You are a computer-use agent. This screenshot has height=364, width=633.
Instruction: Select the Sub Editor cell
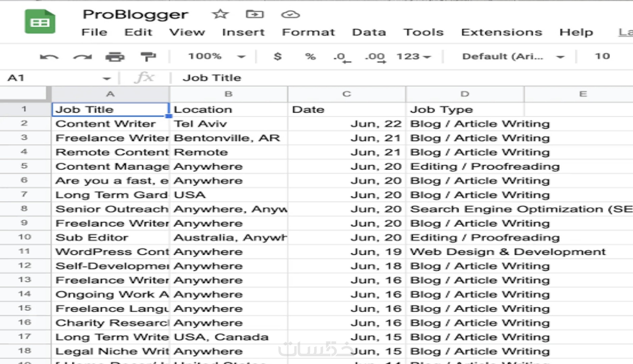tap(110, 237)
